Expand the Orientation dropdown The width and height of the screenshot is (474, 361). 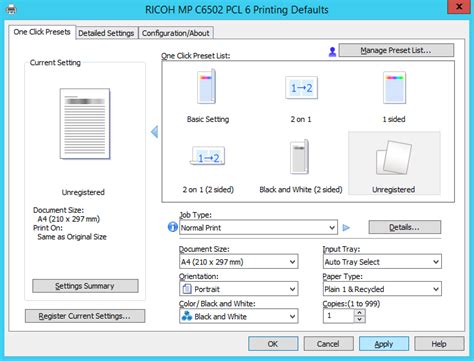tap(238, 289)
